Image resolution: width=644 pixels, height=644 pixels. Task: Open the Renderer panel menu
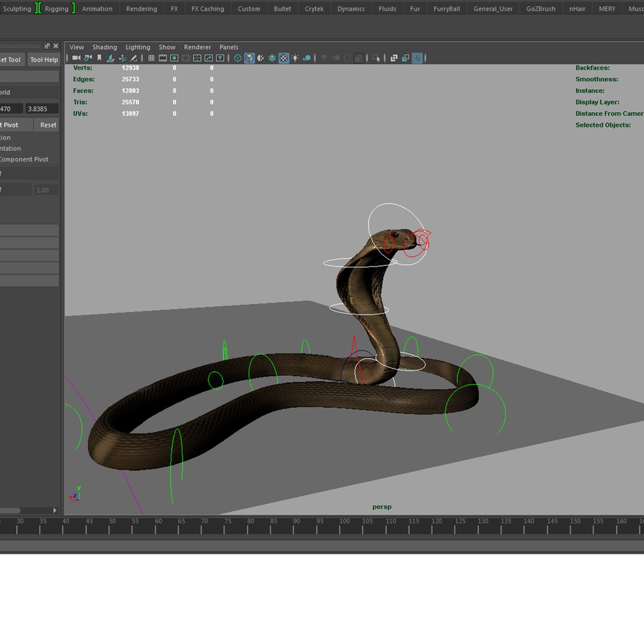pos(197,47)
